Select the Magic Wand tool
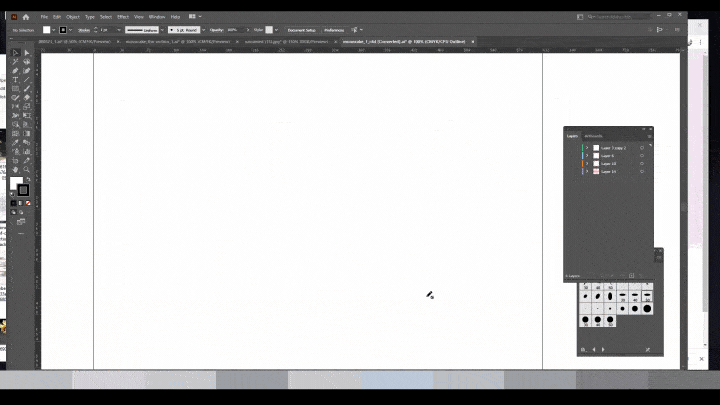The height and width of the screenshot is (405, 720). (x=15, y=62)
